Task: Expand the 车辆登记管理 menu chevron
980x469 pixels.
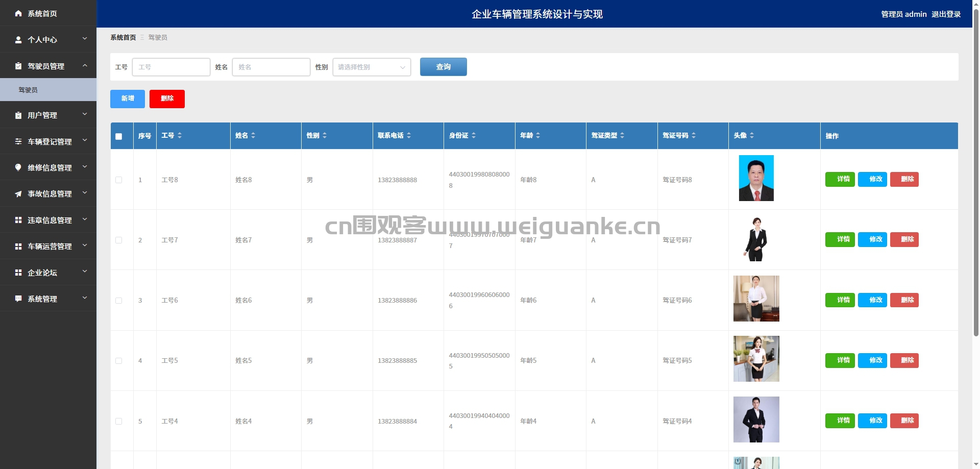Action: coord(85,140)
